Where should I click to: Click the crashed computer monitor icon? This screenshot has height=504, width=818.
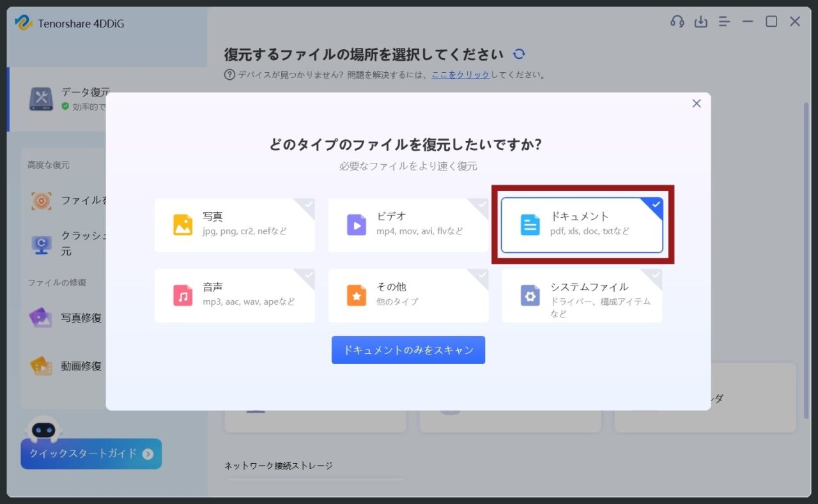(42, 245)
